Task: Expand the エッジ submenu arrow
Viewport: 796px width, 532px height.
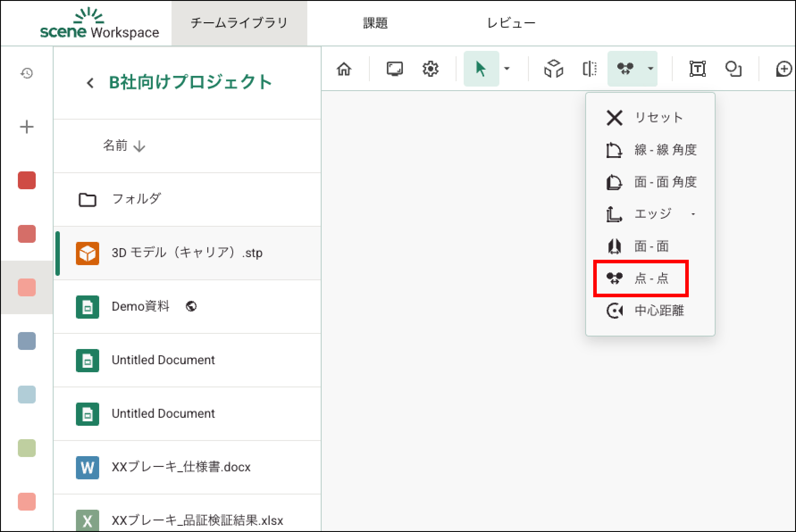Action: (x=693, y=214)
